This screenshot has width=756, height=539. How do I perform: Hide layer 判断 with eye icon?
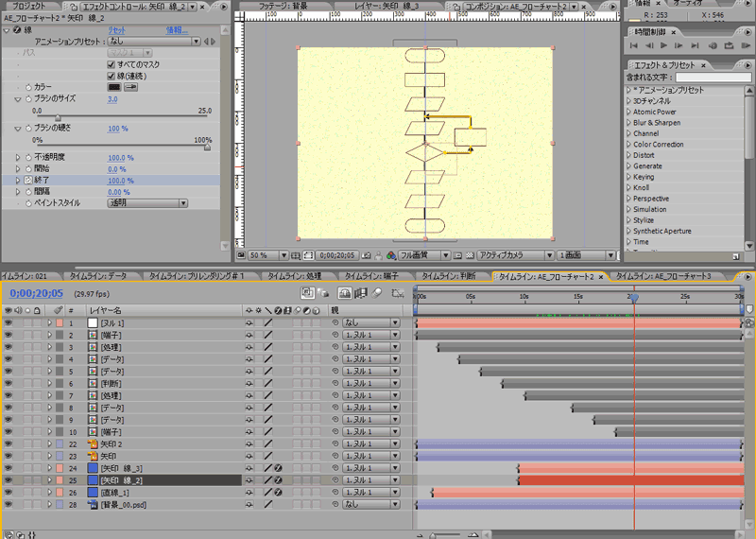(x=9, y=383)
